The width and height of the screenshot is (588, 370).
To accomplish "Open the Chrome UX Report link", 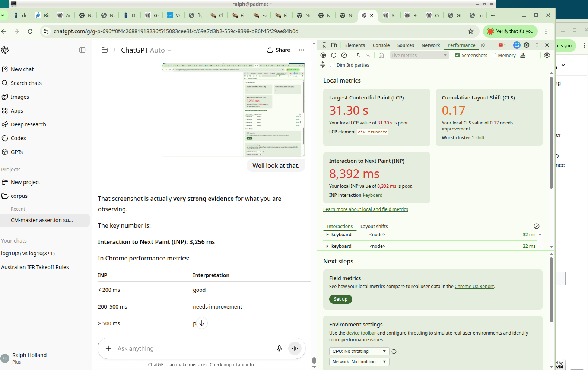I will pyautogui.click(x=474, y=287).
